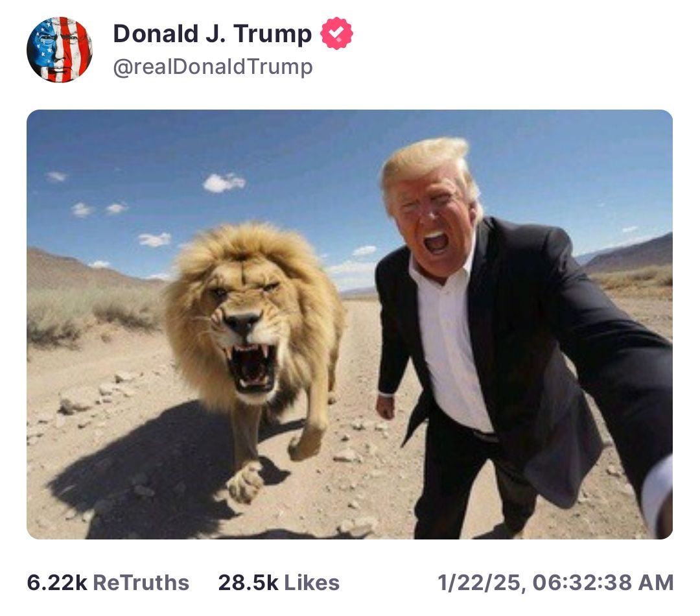The width and height of the screenshot is (700, 616).
Task: Select the Likes label text
Action: click(312, 582)
